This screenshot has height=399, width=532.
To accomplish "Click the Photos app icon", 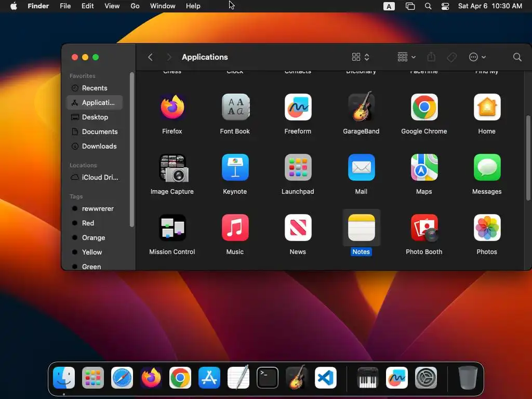I will coord(487,228).
